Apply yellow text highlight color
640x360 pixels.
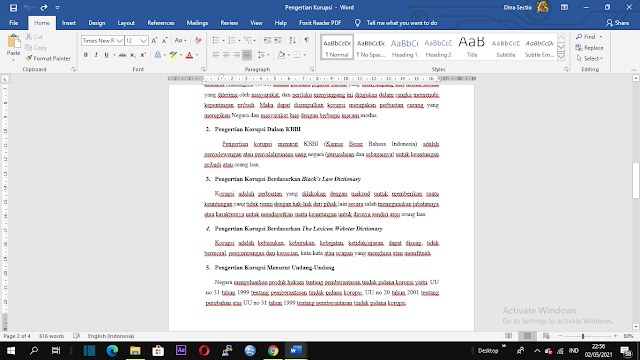[173, 55]
